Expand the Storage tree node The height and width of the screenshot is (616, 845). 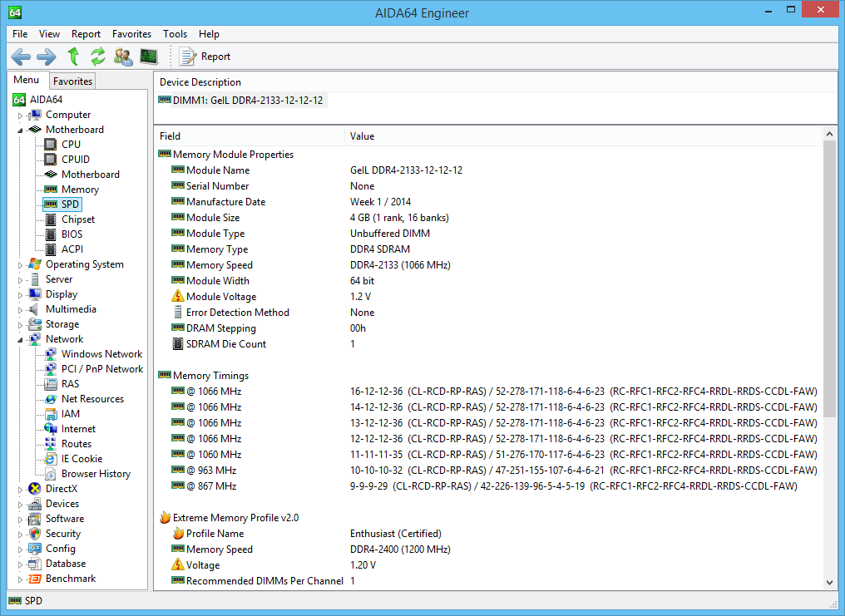coord(20,325)
